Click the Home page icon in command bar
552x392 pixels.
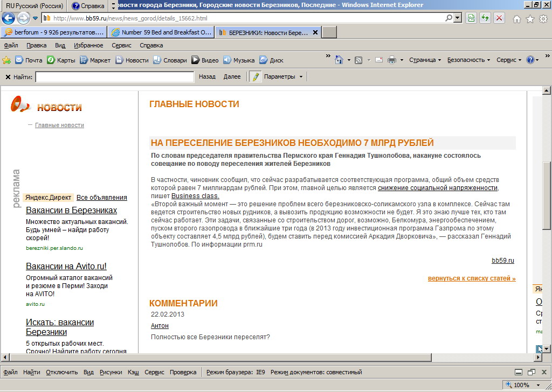[339, 60]
